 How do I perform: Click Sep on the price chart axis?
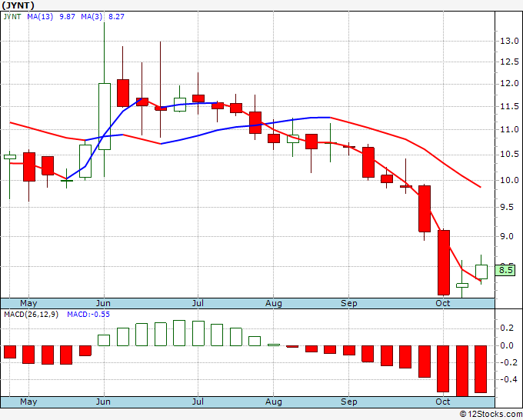tap(349, 303)
